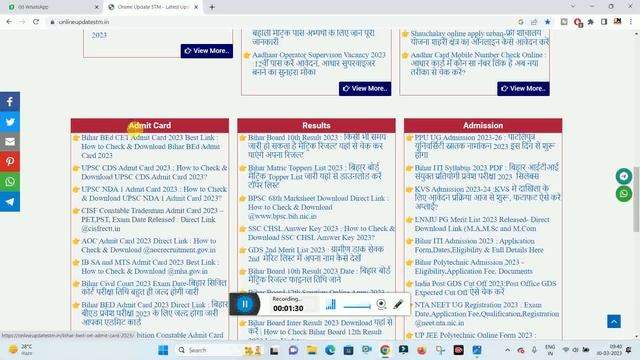Share page via Email sidebar icon

[10, 142]
